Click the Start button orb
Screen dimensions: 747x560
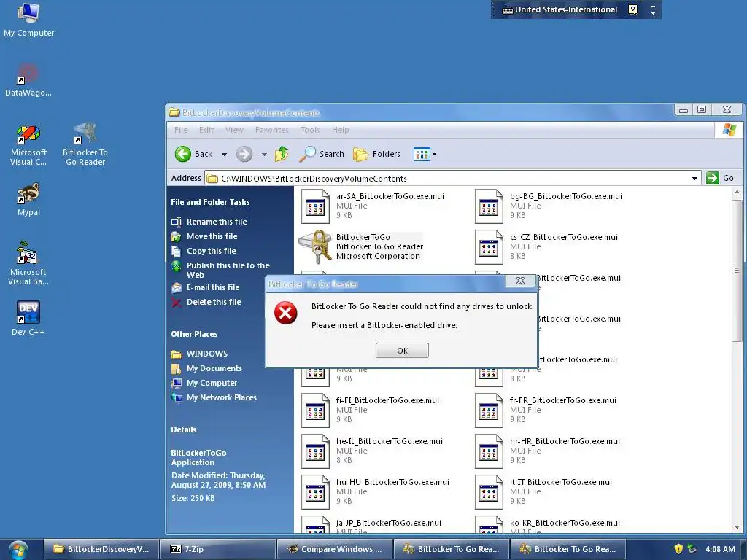coord(18,549)
